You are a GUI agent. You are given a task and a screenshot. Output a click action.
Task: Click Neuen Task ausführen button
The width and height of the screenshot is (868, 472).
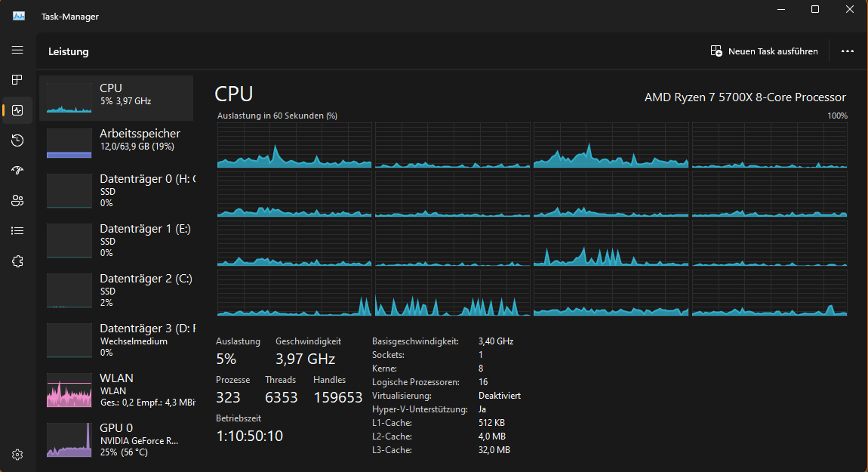[x=764, y=51]
